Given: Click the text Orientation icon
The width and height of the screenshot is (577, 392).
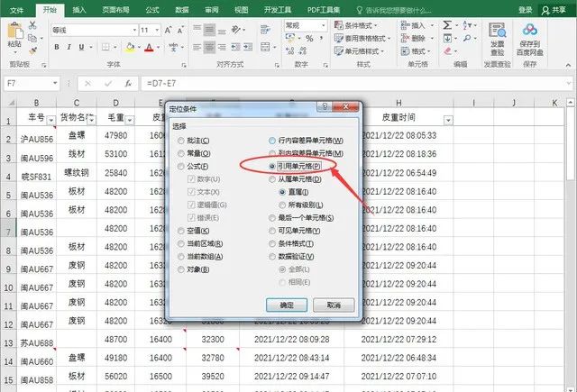Looking at the screenshot, I should (236, 30).
